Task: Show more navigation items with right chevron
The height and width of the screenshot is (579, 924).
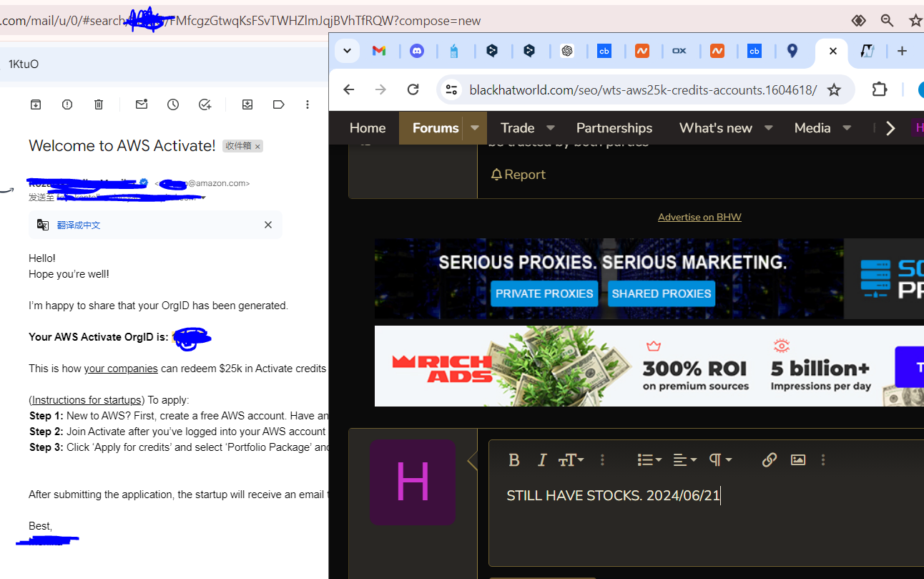Action: pos(890,128)
